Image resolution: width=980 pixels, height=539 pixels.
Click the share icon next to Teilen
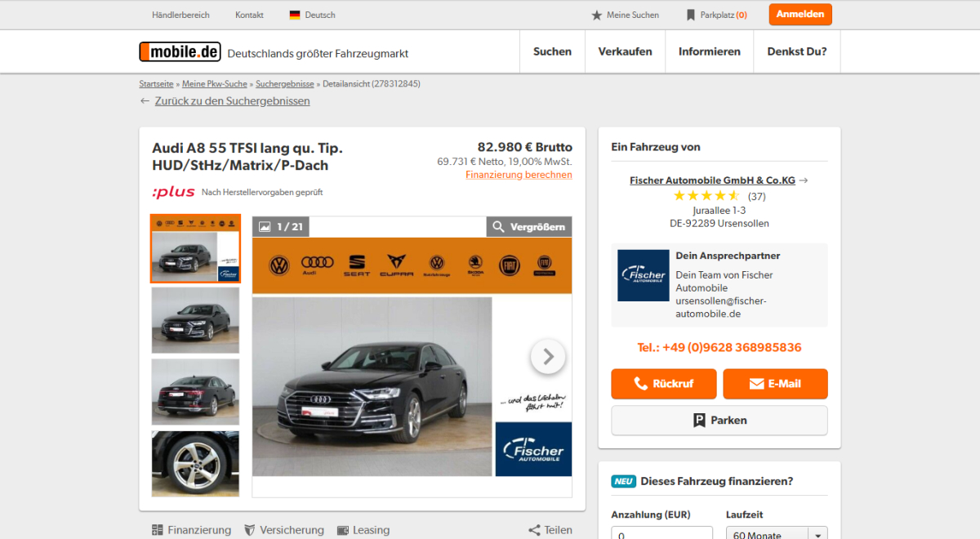click(534, 530)
